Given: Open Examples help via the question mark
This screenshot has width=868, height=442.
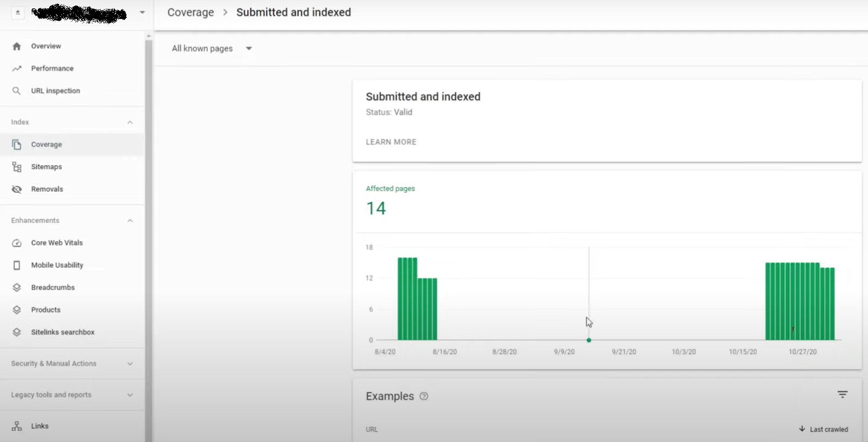Looking at the screenshot, I should (x=424, y=396).
